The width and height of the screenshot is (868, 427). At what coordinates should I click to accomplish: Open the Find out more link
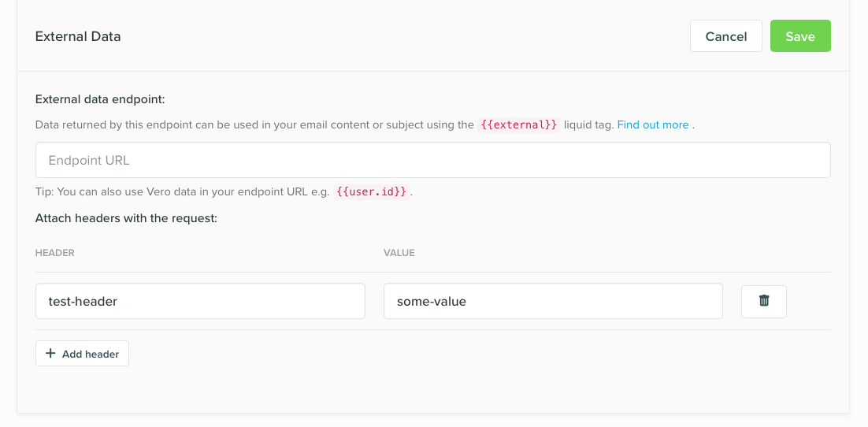pyautogui.click(x=653, y=124)
